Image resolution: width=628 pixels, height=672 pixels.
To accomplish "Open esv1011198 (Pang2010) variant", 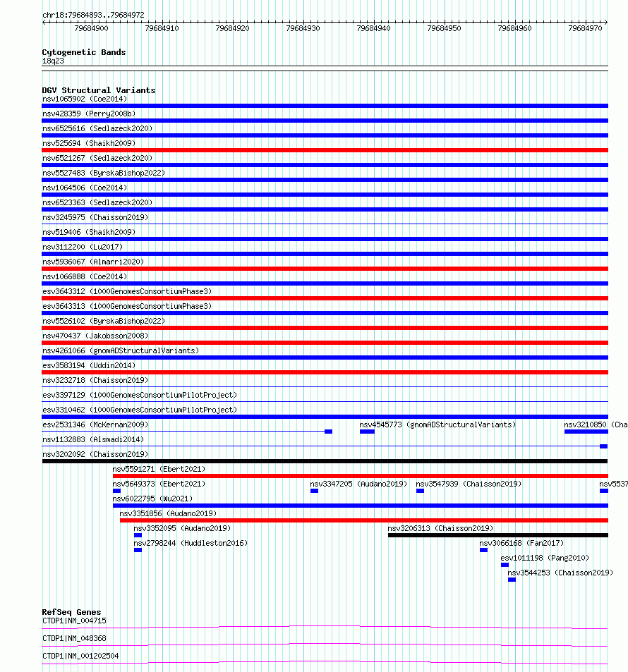I will pyautogui.click(x=545, y=558).
